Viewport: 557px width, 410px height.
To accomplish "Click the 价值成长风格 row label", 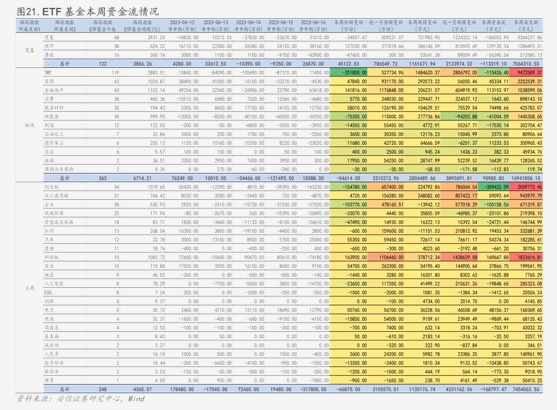I will point(59,222).
